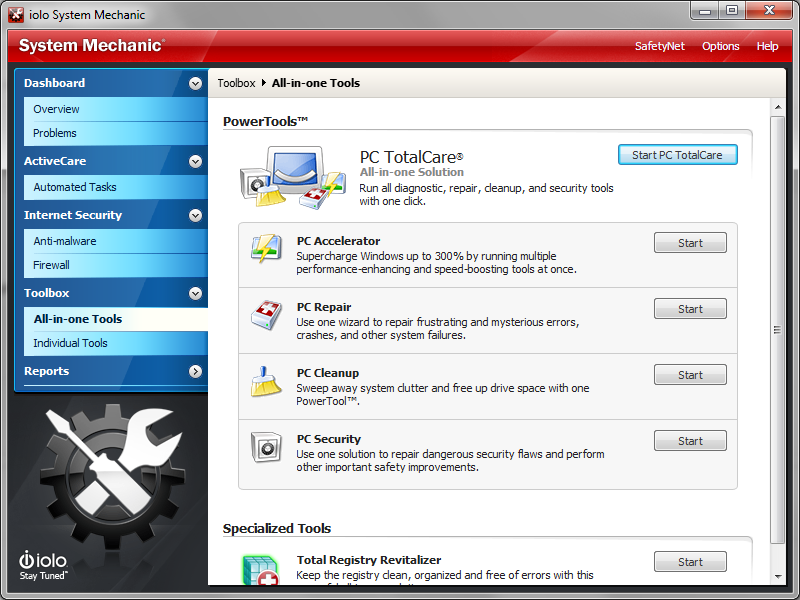Click the PC Security safe icon

click(x=266, y=447)
